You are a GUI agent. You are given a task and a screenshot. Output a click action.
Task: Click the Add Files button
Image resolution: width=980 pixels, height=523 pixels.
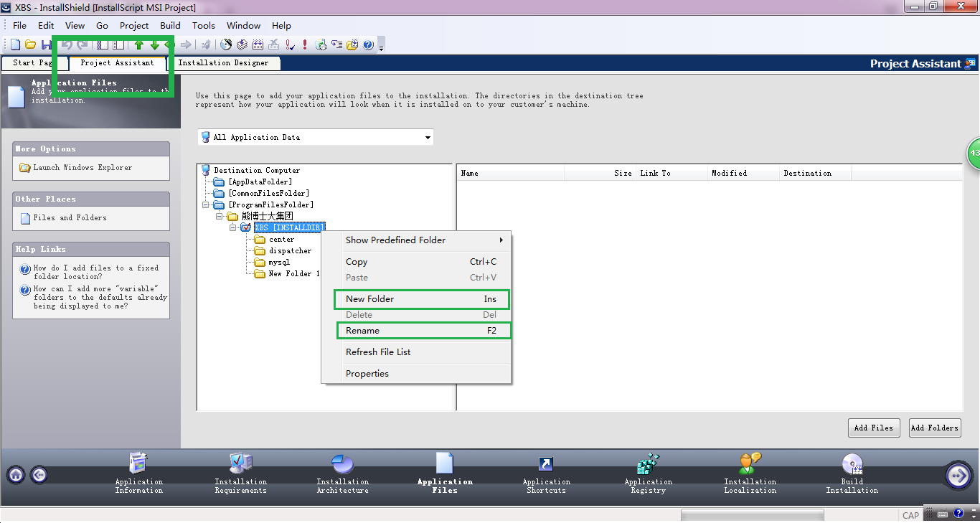[x=873, y=428]
